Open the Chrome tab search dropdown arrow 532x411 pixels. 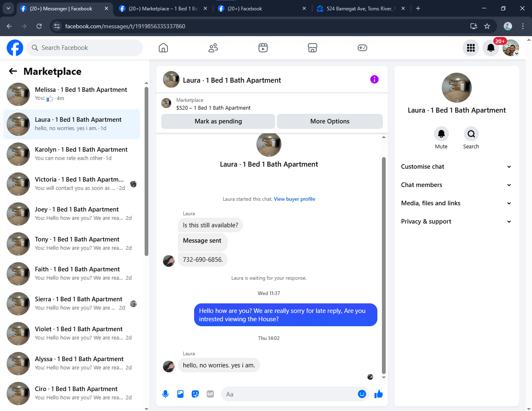point(8,8)
